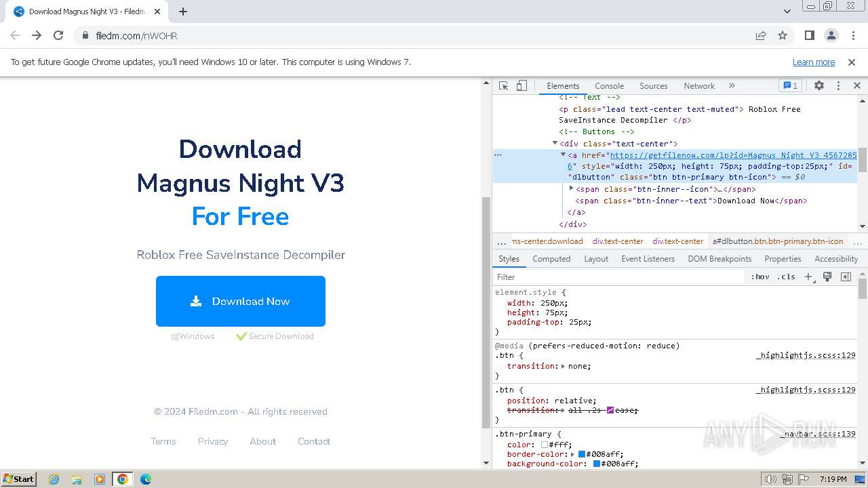This screenshot has height=488, width=868.
Task: Open the issues counter badge showing 1
Action: pyautogui.click(x=790, y=85)
